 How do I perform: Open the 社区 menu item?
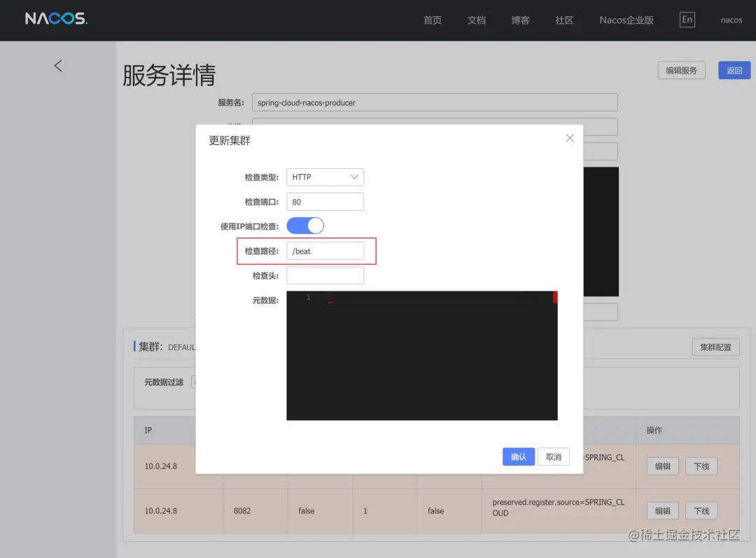point(564,20)
